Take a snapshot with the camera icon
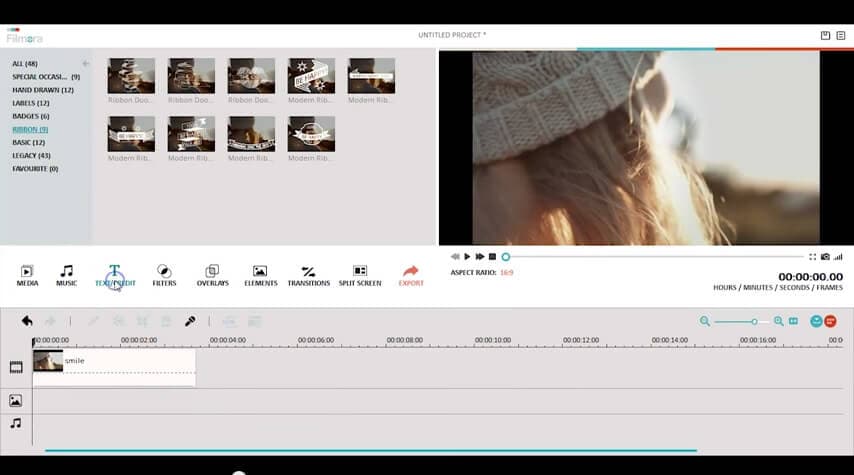The image size is (854, 475). (x=825, y=257)
